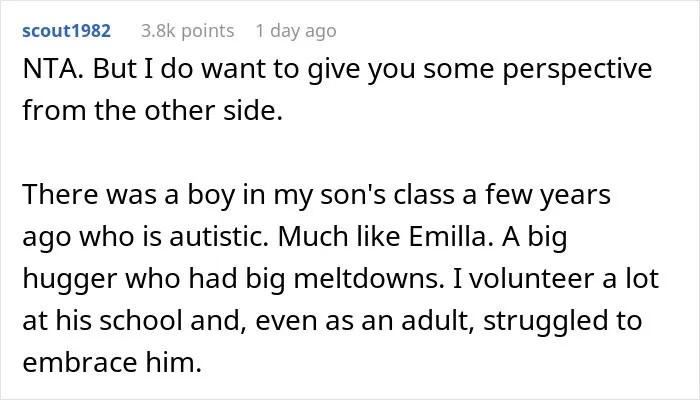
Task: Click the word There starting second paragraph
Action: (60, 195)
